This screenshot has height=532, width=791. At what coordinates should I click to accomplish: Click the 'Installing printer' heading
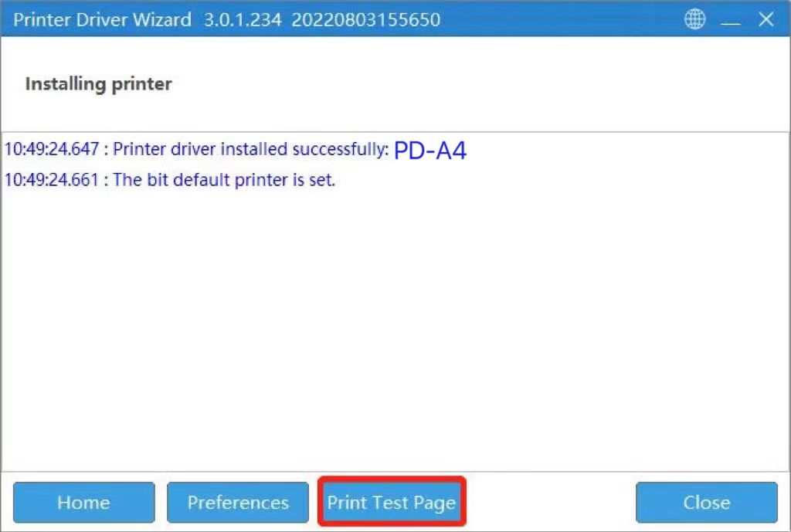[98, 83]
